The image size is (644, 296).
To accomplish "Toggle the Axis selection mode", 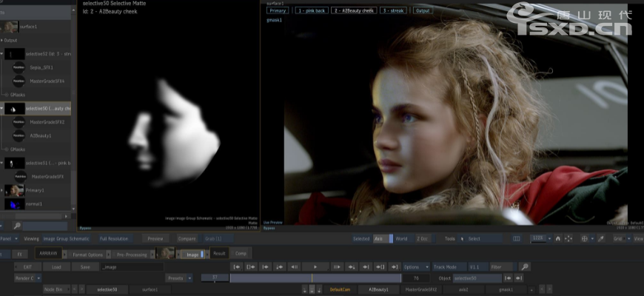I will (378, 239).
